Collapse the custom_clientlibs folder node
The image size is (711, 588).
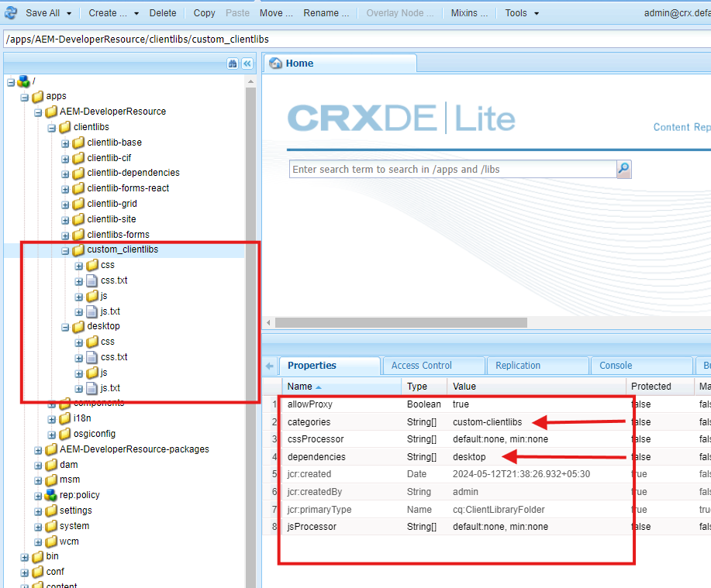[65, 250]
